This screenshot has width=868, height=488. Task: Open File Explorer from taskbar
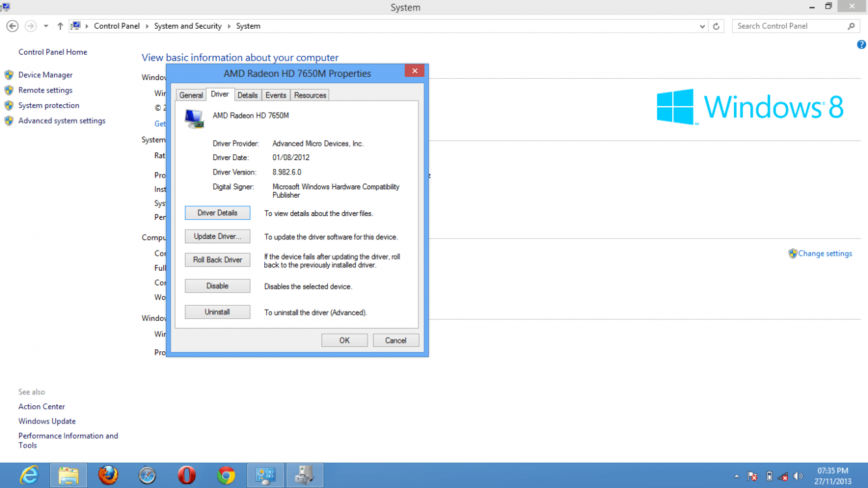pos(68,476)
